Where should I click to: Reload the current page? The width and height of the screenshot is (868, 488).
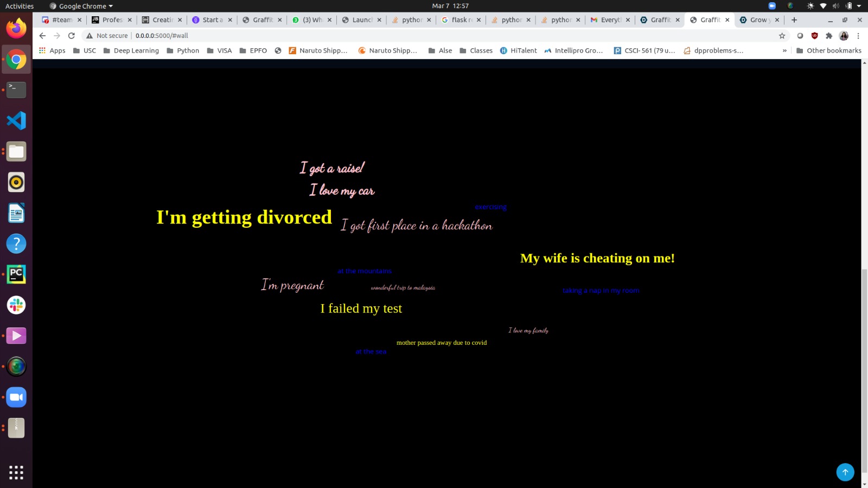(71, 36)
